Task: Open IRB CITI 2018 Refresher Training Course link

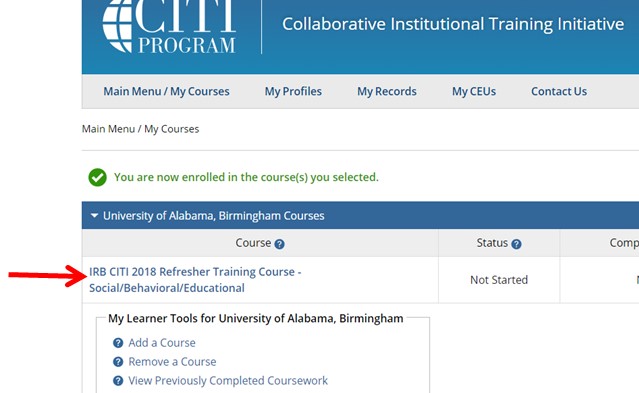Action: pos(195,280)
